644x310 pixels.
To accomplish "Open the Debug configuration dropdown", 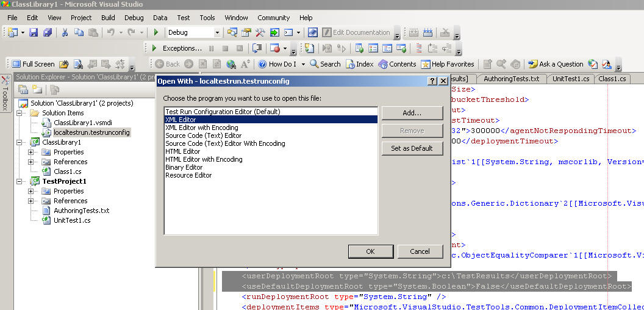I will [x=217, y=32].
